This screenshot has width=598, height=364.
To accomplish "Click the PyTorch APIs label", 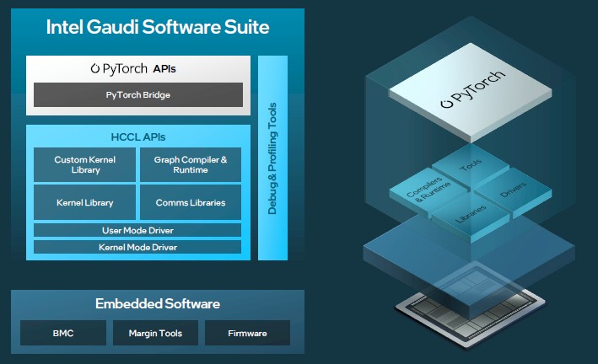I will [x=133, y=68].
